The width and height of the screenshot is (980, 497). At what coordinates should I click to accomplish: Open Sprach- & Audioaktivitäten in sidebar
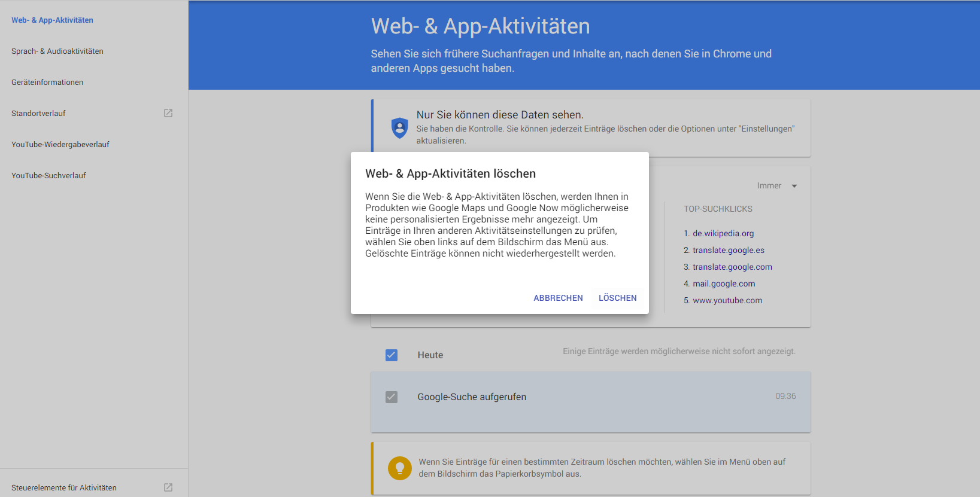(57, 51)
